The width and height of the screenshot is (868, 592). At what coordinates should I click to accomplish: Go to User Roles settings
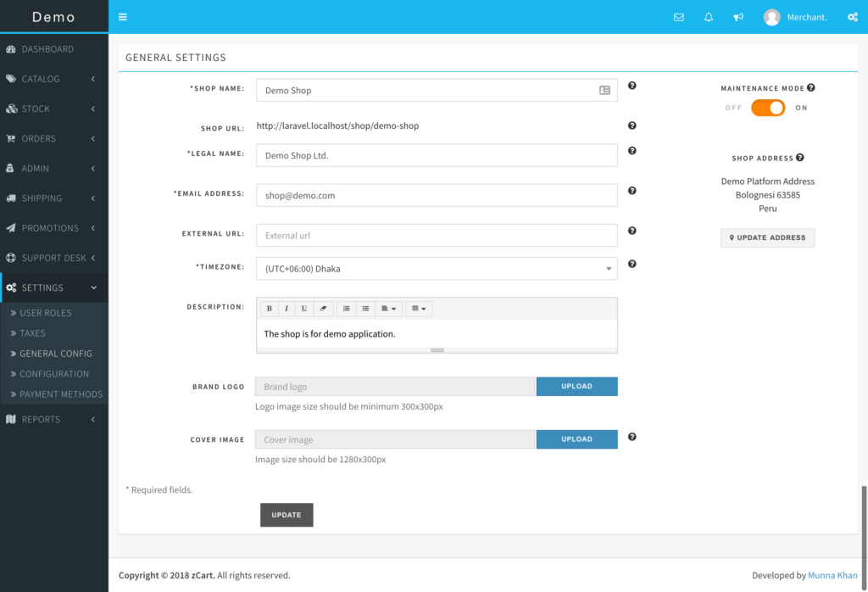click(x=46, y=313)
